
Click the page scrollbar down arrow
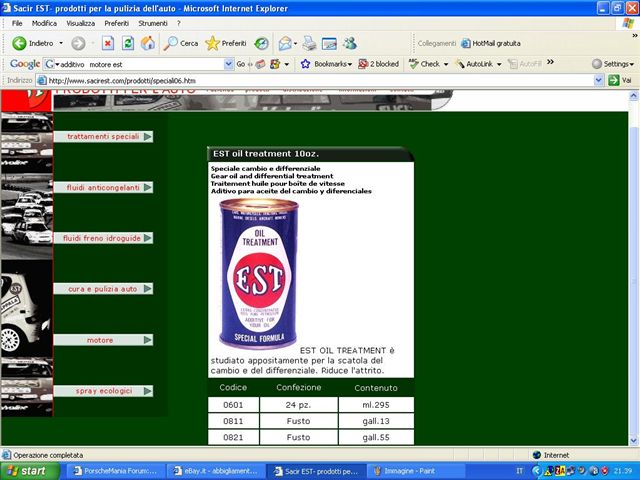click(x=633, y=440)
